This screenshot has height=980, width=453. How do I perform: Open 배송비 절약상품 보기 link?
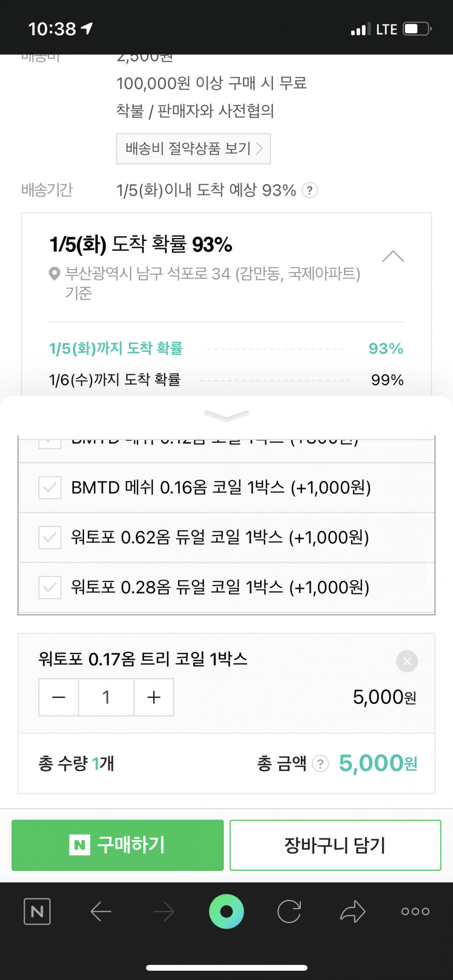click(x=193, y=149)
